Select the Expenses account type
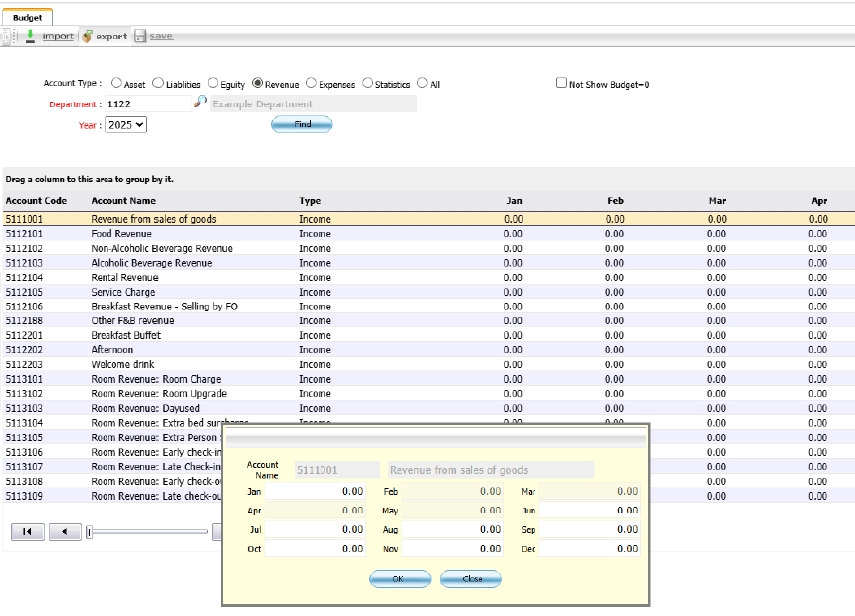Image resolution: width=855 pixels, height=616 pixels. coord(312,84)
